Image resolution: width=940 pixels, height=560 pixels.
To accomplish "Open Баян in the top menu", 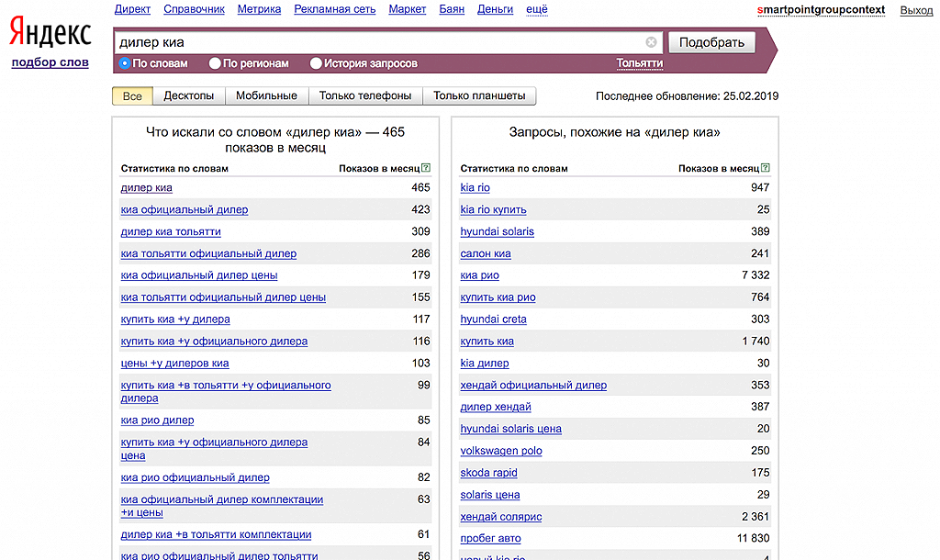I will pyautogui.click(x=452, y=9).
